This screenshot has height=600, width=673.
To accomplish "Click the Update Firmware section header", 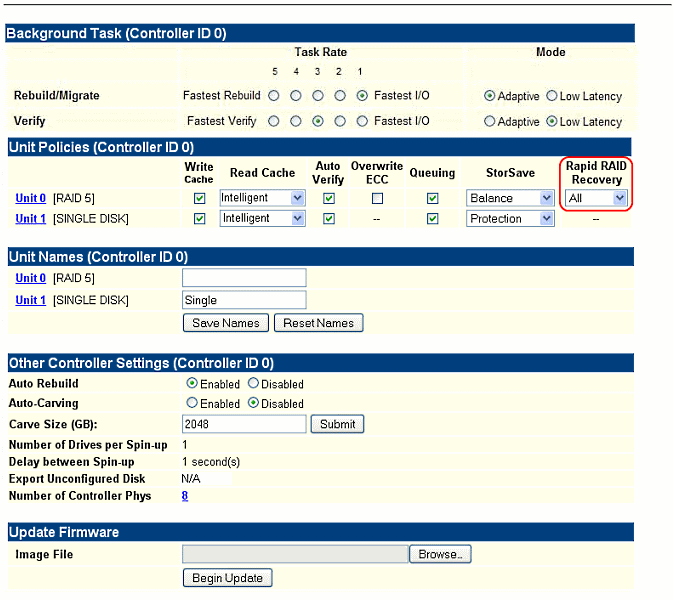I will pos(321,532).
